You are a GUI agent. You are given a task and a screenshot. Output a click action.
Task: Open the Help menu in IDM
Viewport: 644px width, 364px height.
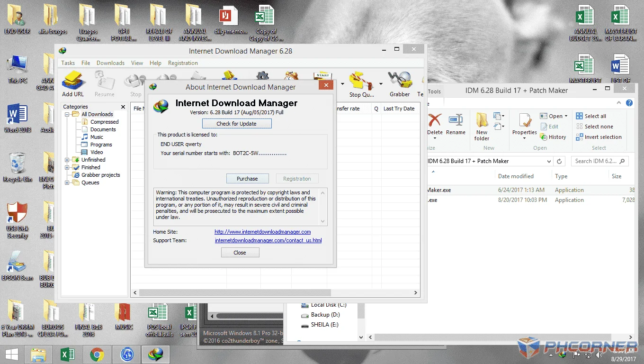tap(155, 63)
